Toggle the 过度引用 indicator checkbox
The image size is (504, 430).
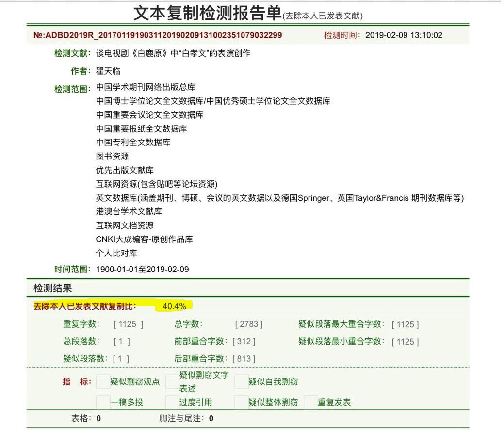tap(172, 402)
